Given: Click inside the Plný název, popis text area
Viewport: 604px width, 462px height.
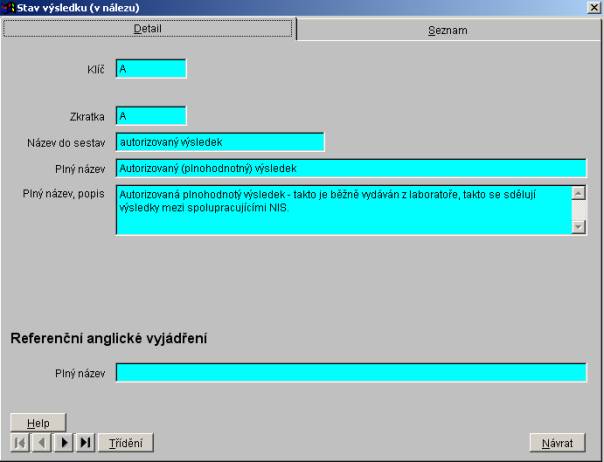Looking at the screenshot, I should [x=342, y=209].
